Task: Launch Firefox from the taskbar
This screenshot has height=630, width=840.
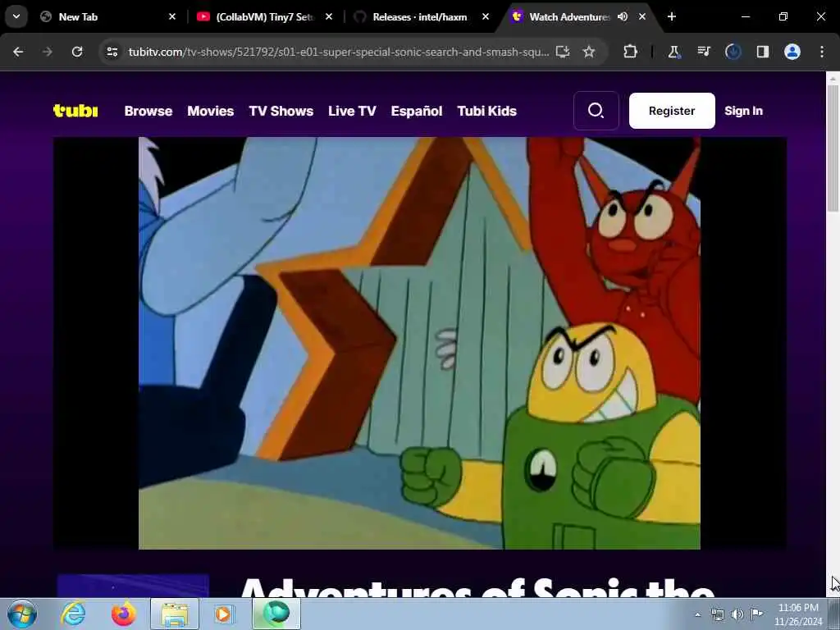Action: pyautogui.click(x=123, y=614)
